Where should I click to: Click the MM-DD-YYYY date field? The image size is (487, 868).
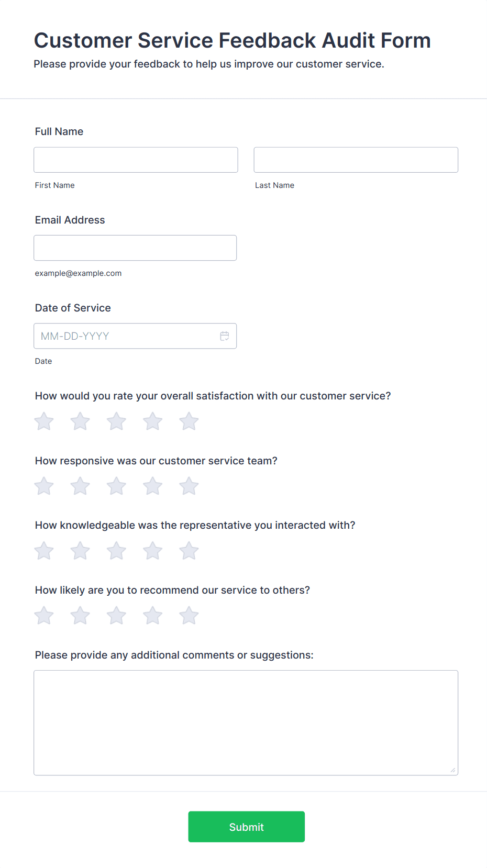pyautogui.click(x=126, y=336)
